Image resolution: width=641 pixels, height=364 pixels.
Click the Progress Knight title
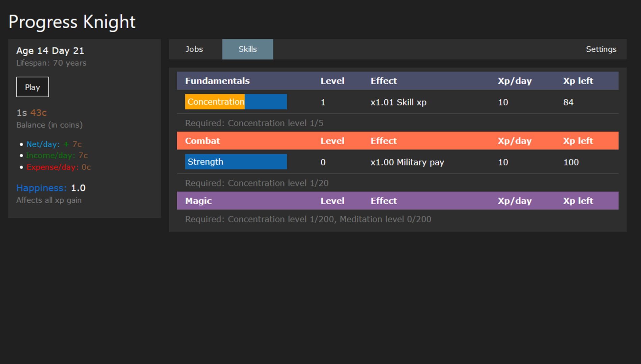pyautogui.click(x=72, y=22)
